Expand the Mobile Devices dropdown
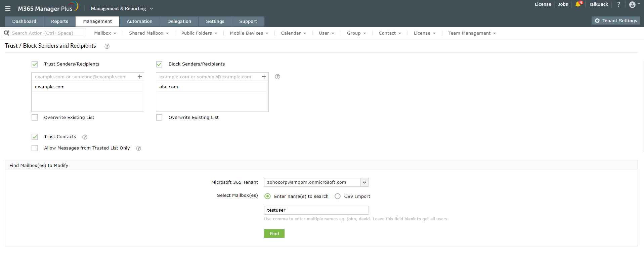The width and height of the screenshot is (644, 258). (x=249, y=33)
